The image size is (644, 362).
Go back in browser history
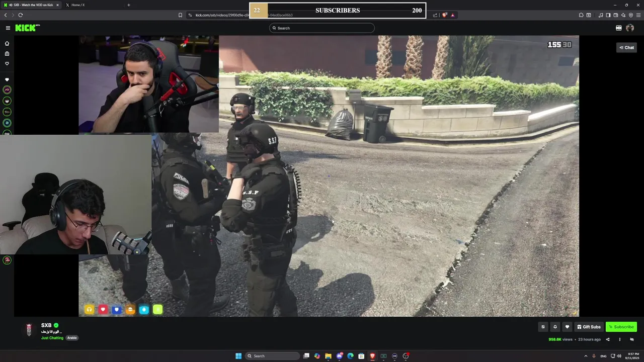pyautogui.click(x=6, y=15)
